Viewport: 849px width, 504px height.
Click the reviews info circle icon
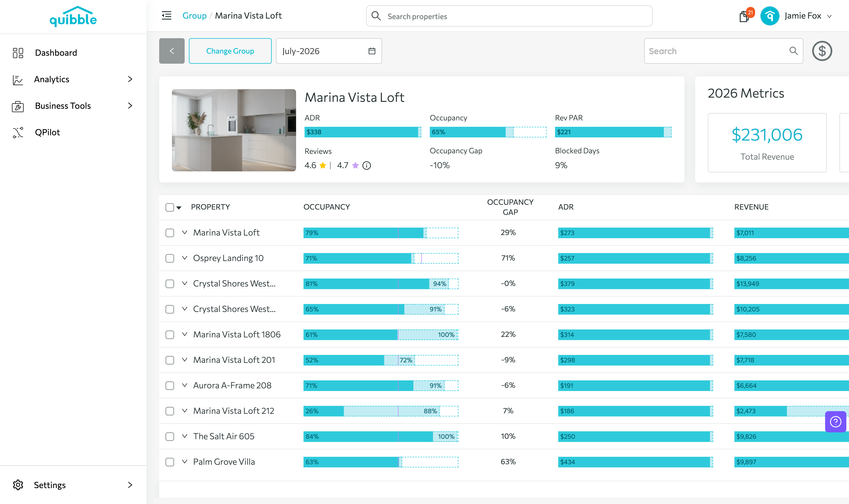point(367,166)
